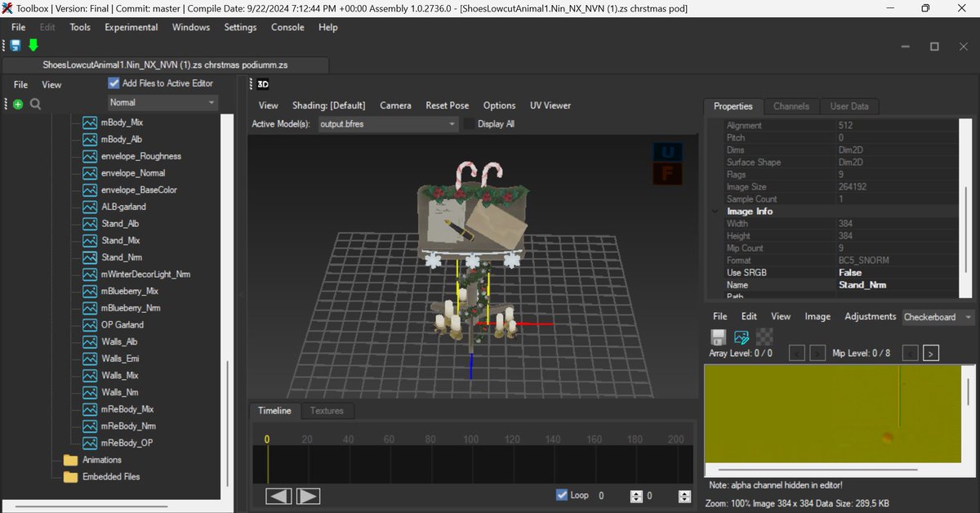Switch to the Channels tab
This screenshot has width=980, height=513.
coord(791,106)
